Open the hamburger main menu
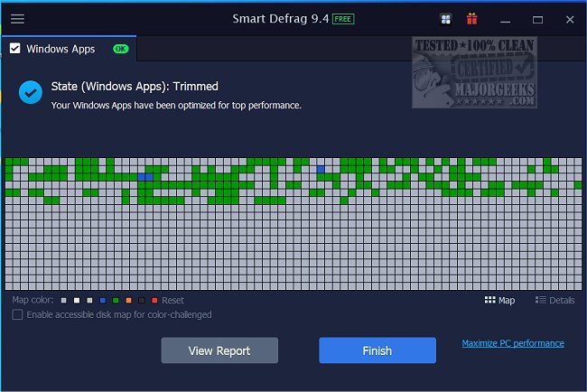 17,19
